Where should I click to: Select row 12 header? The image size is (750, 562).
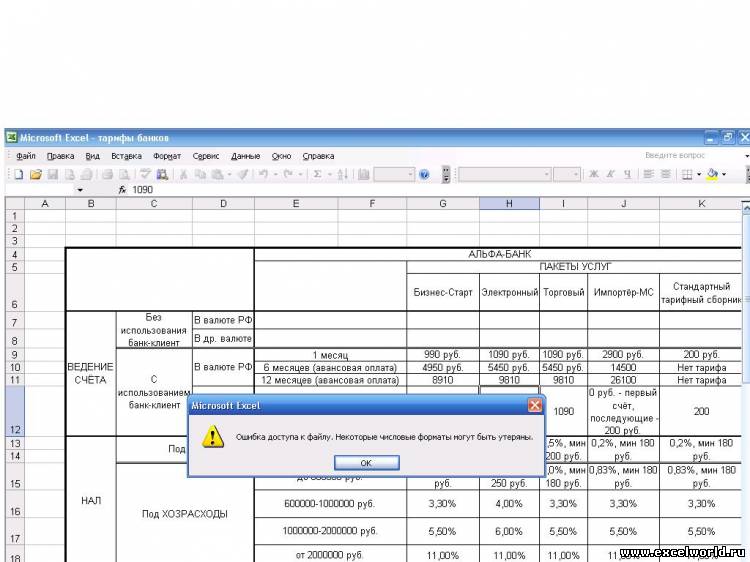(x=14, y=411)
